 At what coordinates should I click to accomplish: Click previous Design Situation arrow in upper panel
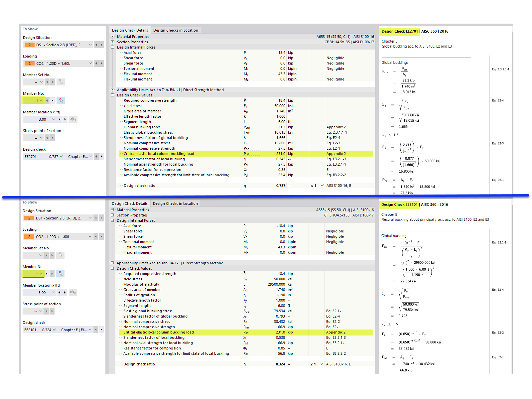click(96, 45)
